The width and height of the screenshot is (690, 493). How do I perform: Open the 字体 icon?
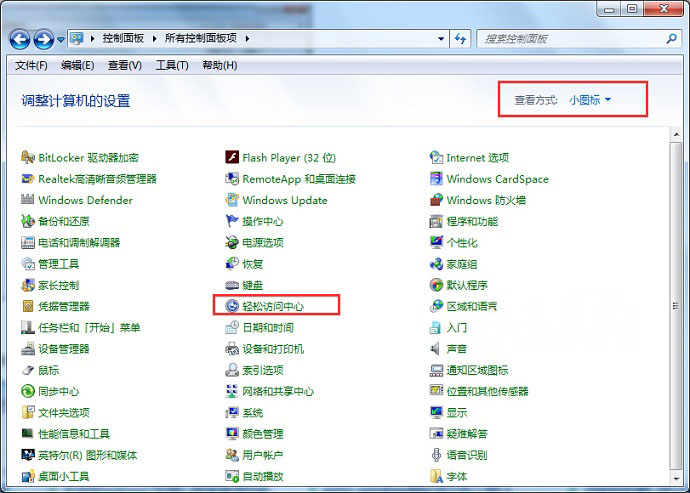(436, 476)
